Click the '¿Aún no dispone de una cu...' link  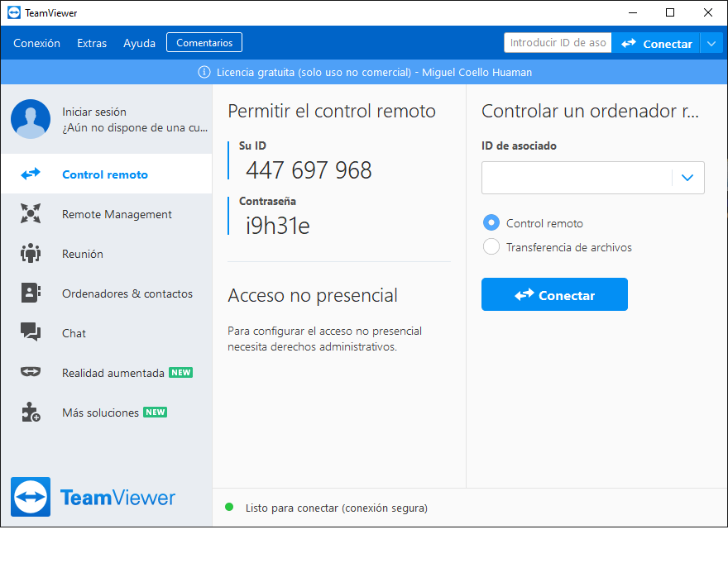135,127
